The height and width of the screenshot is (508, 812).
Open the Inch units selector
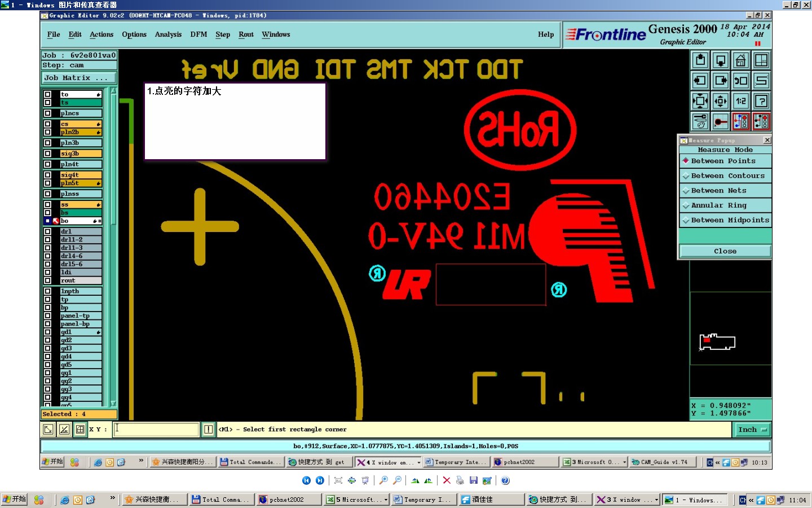coord(753,430)
